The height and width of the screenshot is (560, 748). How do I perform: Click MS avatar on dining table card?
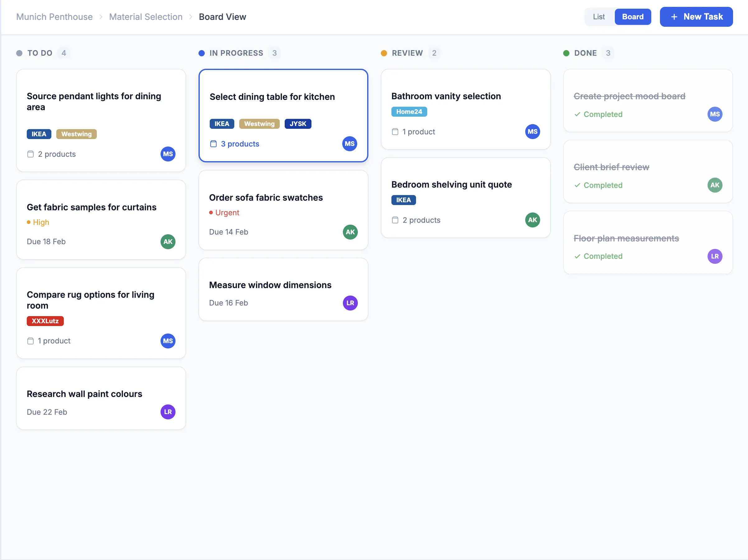pos(349,144)
